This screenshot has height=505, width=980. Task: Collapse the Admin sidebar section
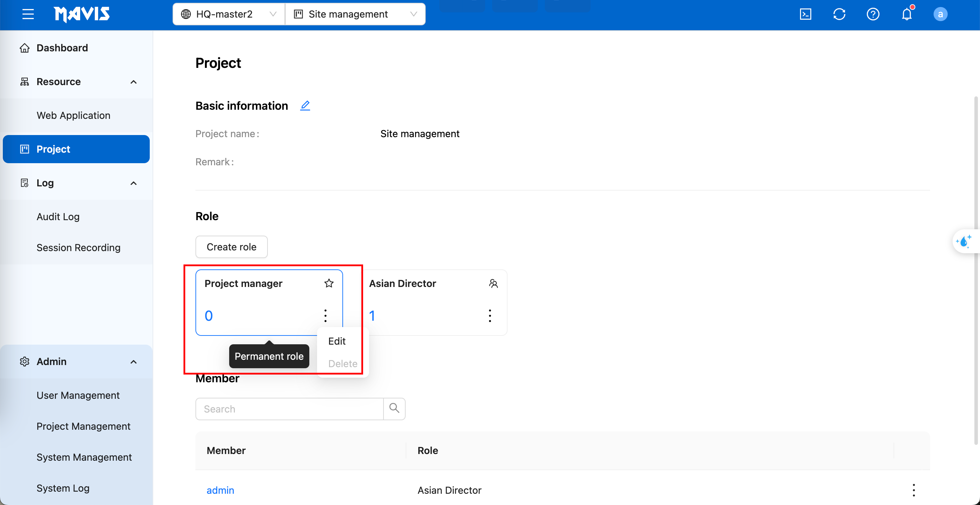point(133,362)
